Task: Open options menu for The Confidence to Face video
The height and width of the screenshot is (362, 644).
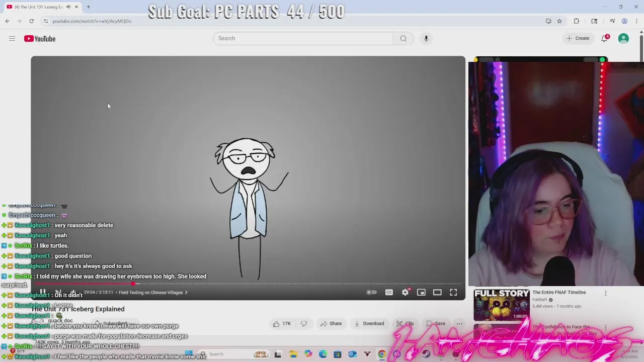Action: pyautogui.click(x=606, y=328)
